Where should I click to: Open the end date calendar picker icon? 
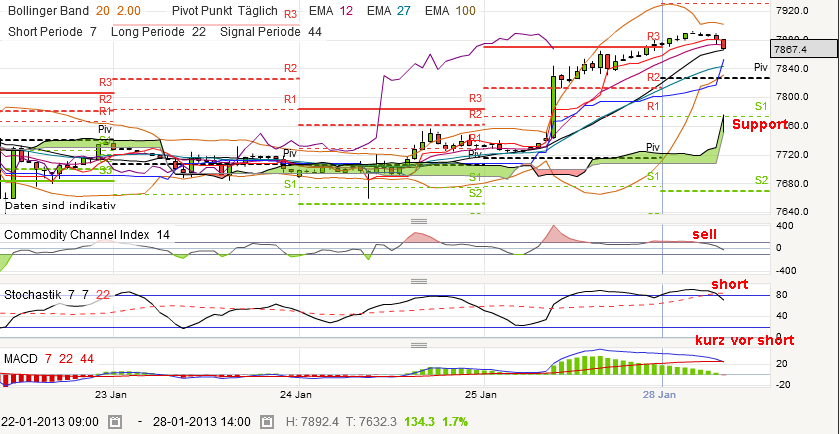265,421
